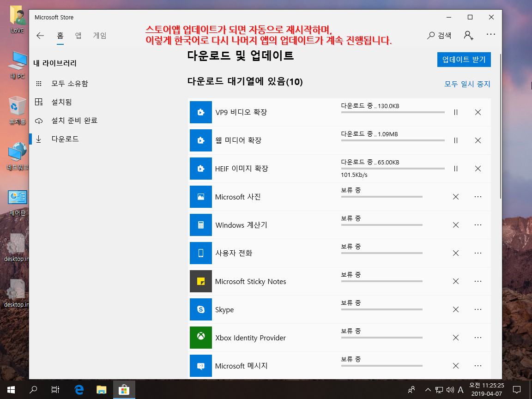Click the HEIF 이미지 확장 app icon
Image resolution: width=532 pixels, height=399 pixels.
pos(201,168)
